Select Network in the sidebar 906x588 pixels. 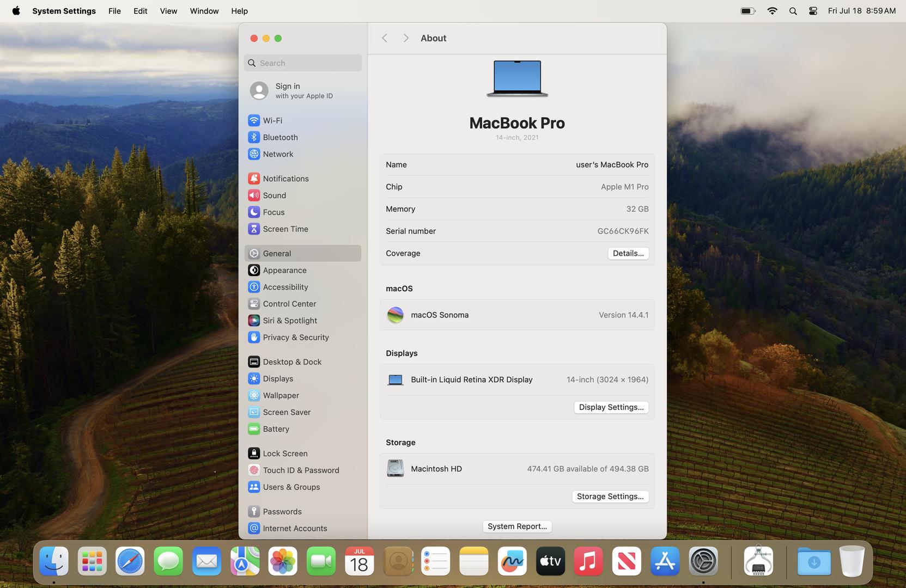click(302, 154)
